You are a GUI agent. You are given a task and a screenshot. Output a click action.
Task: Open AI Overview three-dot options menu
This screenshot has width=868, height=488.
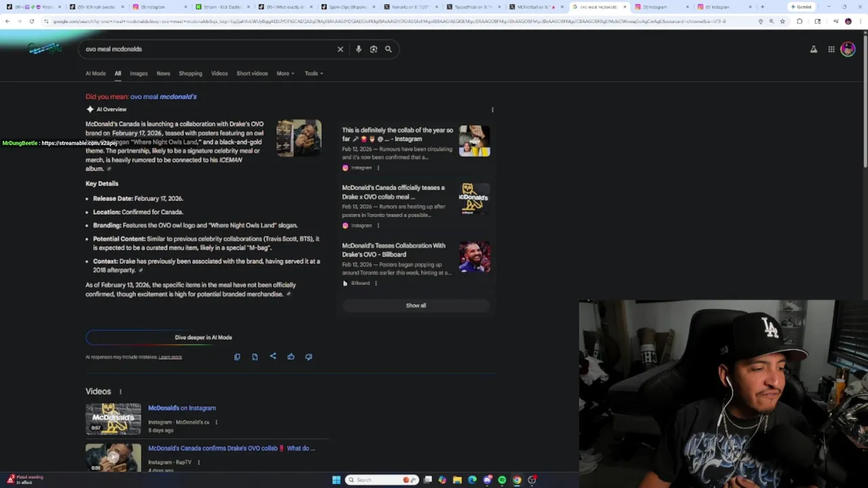pos(492,109)
